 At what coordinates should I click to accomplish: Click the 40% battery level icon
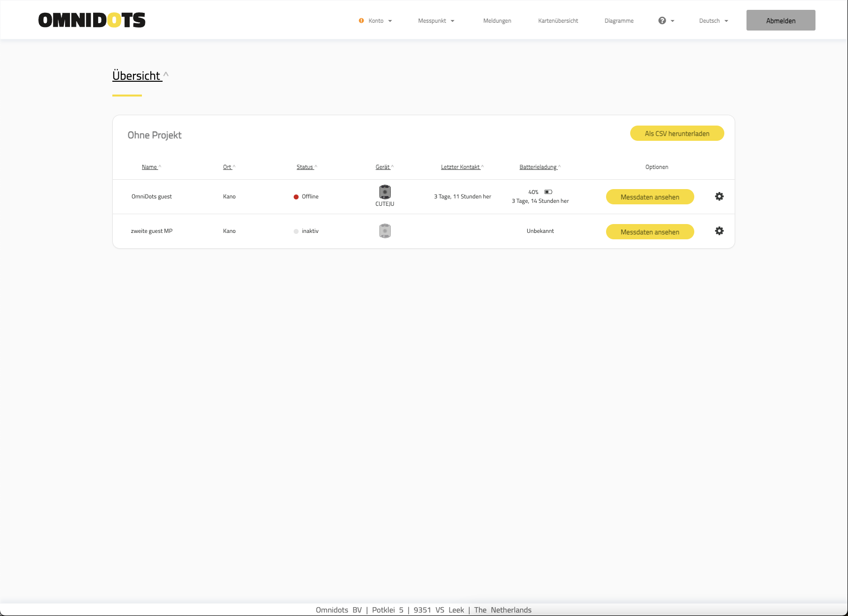548,192
